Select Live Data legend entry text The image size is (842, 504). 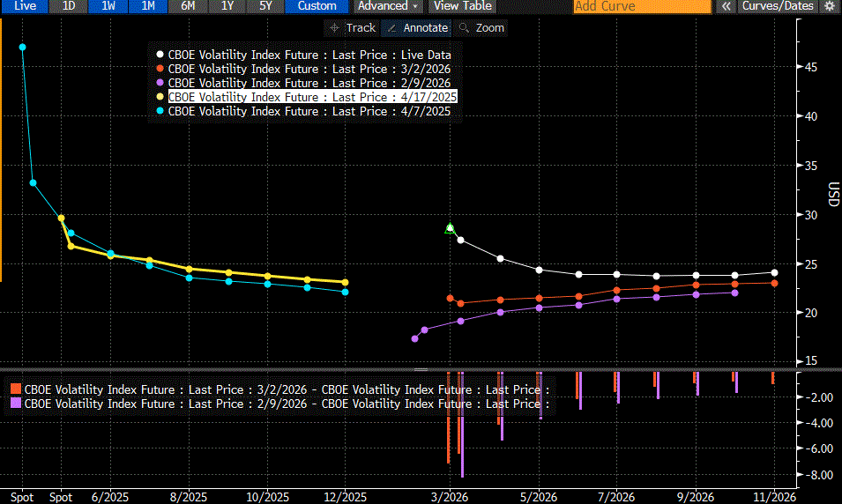point(309,55)
